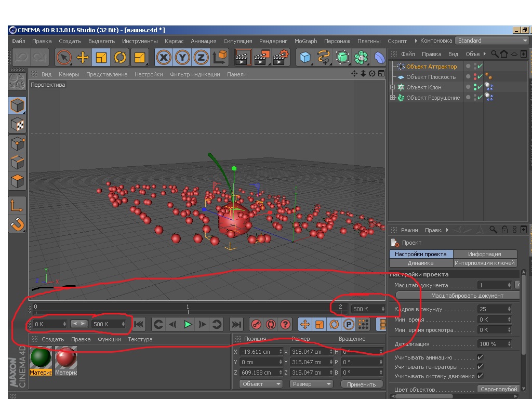Expand the Объект Клон tree node
The width and height of the screenshot is (532, 399).
(x=393, y=87)
